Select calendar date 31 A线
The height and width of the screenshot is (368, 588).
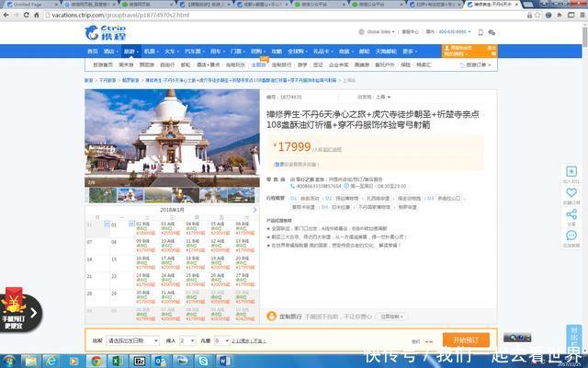(x=170, y=297)
